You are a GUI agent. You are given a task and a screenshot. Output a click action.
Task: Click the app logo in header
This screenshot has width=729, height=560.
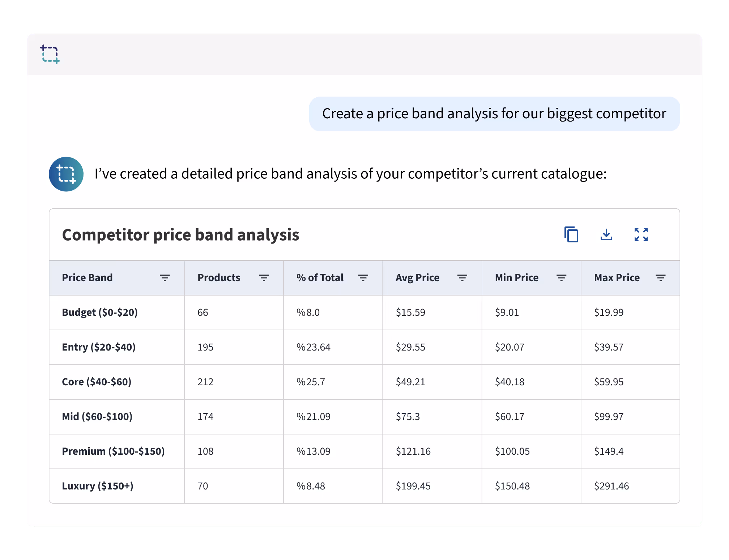click(x=50, y=54)
